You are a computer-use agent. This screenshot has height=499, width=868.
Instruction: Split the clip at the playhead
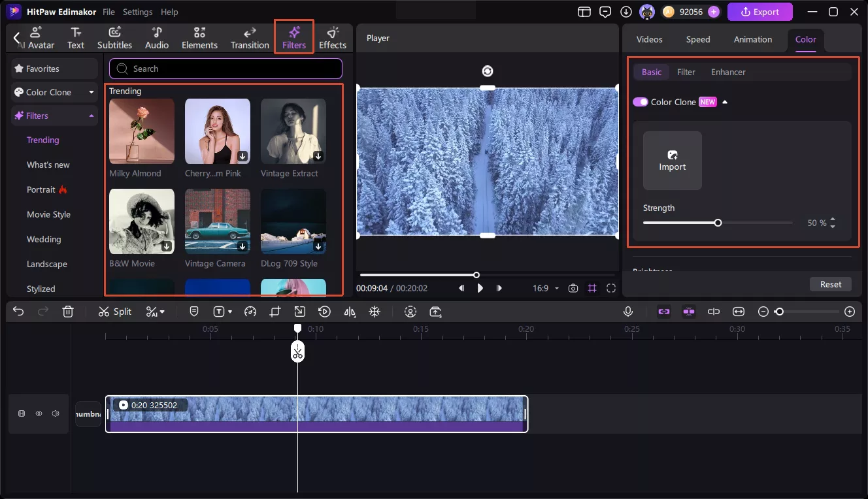point(115,312)
